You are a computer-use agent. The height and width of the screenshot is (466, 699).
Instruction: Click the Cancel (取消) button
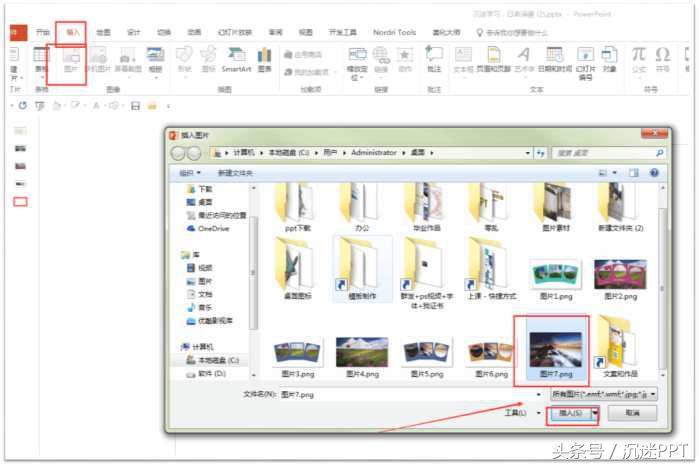(632, 413)
